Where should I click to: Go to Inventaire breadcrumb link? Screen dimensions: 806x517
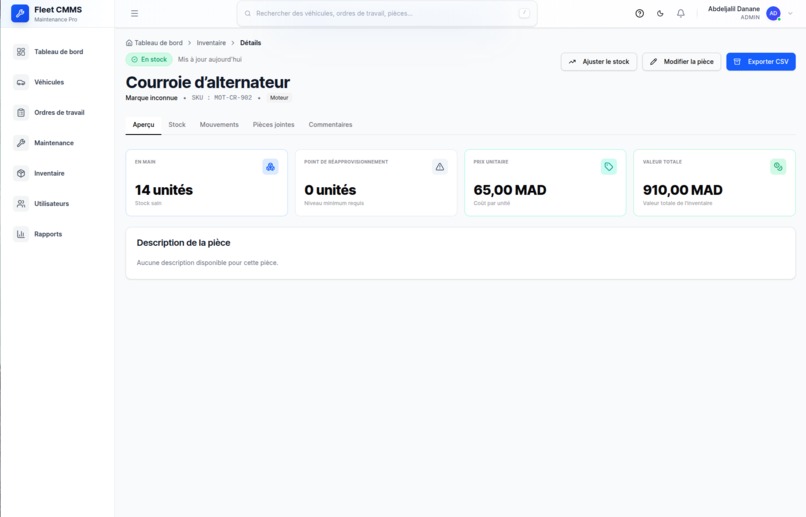(211, 43)
